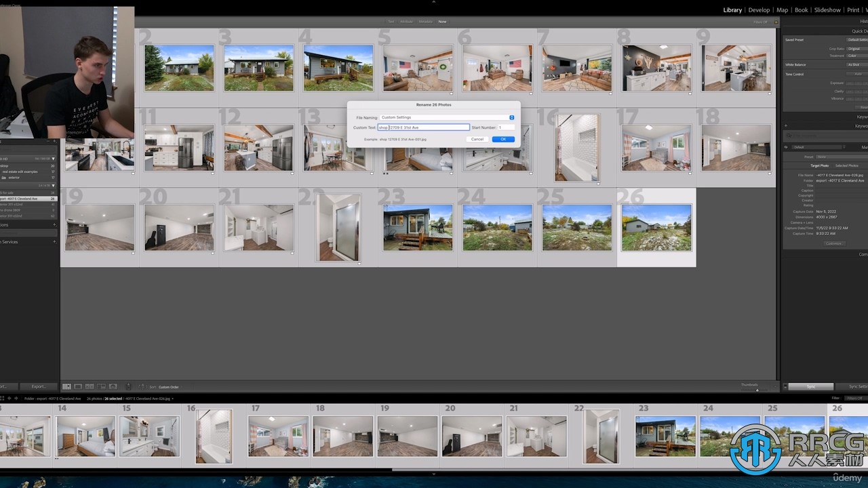Select filmstrip thumbnail 20
Image resolution: width=868 pixels, height=488 pixels.
tap(472, 436)
